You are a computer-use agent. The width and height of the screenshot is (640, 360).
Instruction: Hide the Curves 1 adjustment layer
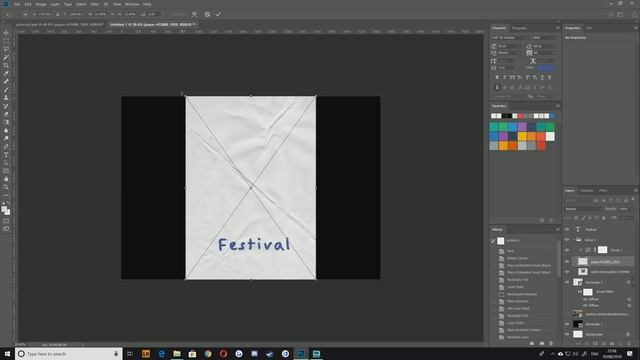(x=567, y=250)
